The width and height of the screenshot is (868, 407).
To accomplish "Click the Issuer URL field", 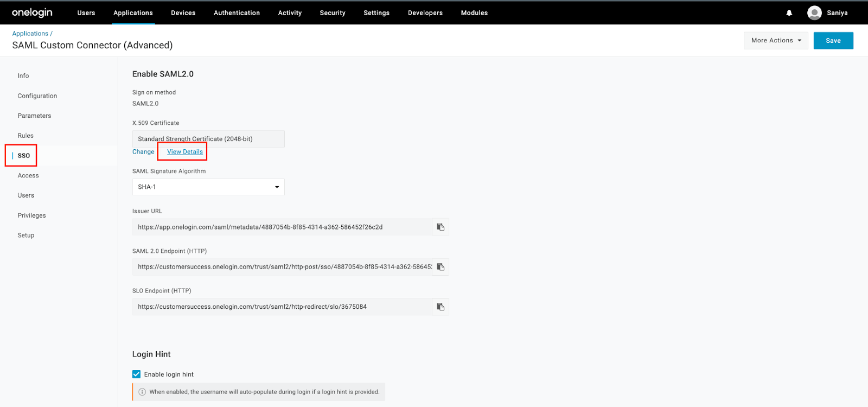I will click(x=282, y=227).
